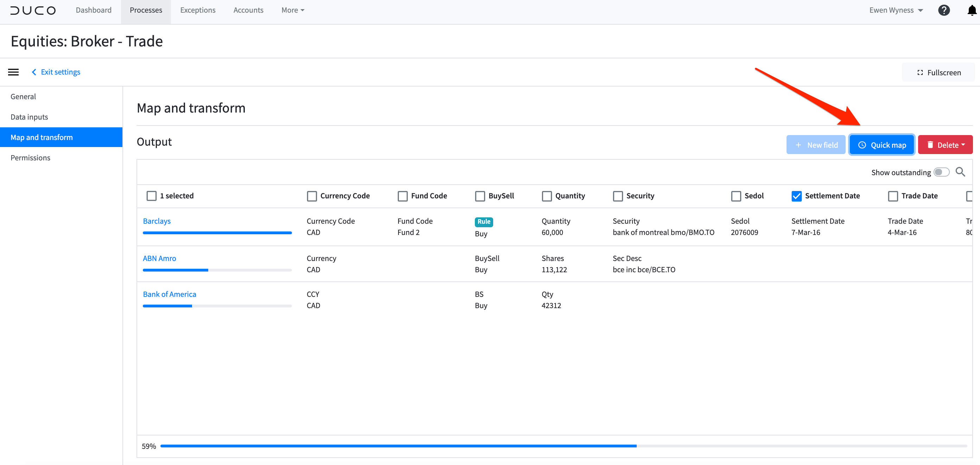Screen dimensions: 980x465
Task: Check the Currency Code column checkbox
Action: (x=312, y=196)
